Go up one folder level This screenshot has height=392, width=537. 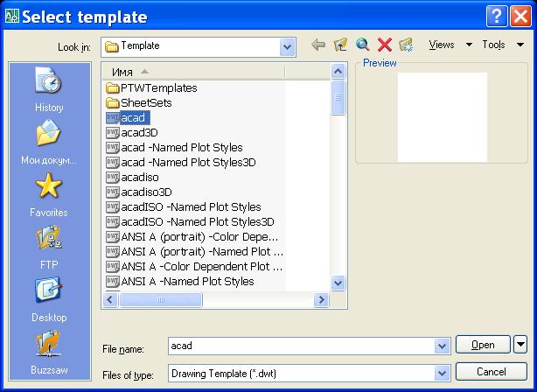340,45
